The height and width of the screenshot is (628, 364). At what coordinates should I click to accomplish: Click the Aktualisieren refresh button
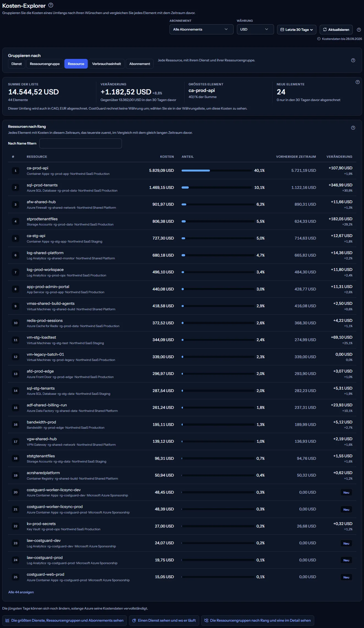point(336,29)
